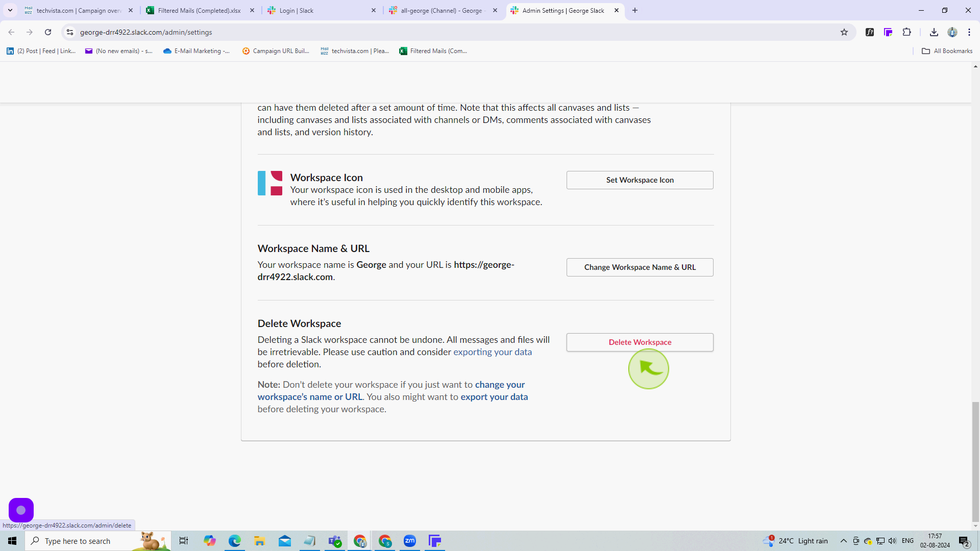980x551 pixels.
Task: Open the Extensions puzzle icon
Action: (907, 32)
